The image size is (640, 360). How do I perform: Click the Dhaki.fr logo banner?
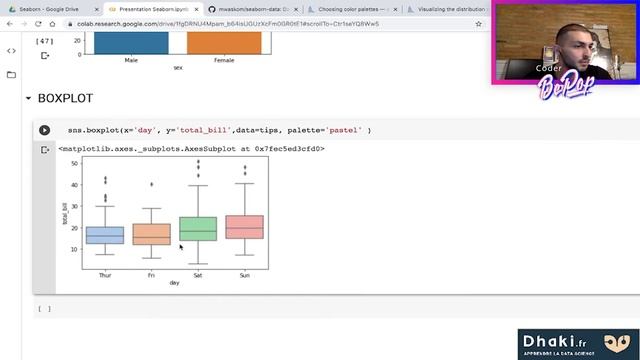(578, 344)
